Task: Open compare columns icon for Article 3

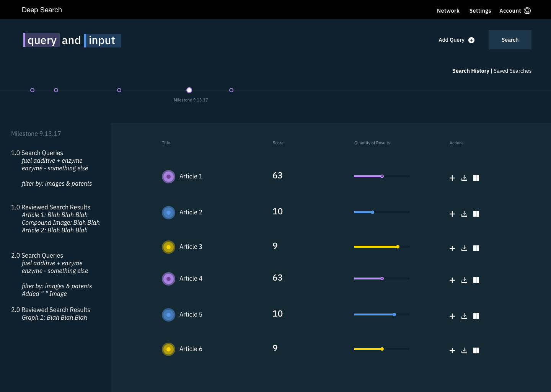Action: pos(476,248)
